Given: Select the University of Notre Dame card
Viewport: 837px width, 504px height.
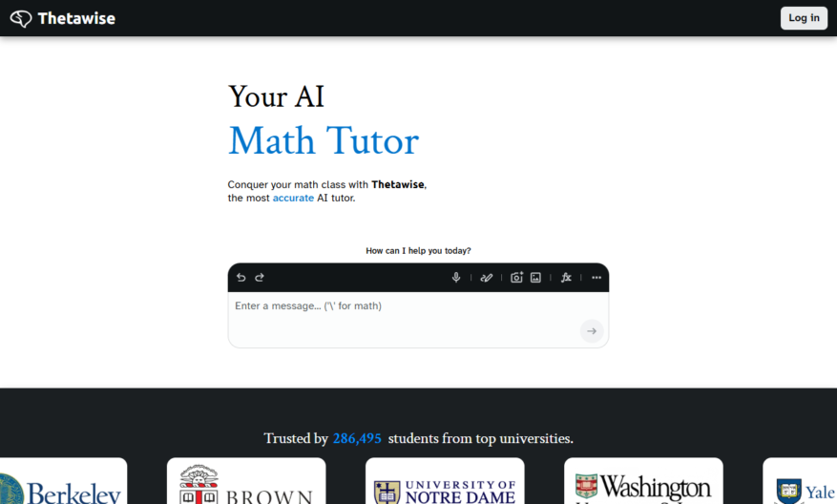Looking at the screenshot, I should click(x=445, y=480).
